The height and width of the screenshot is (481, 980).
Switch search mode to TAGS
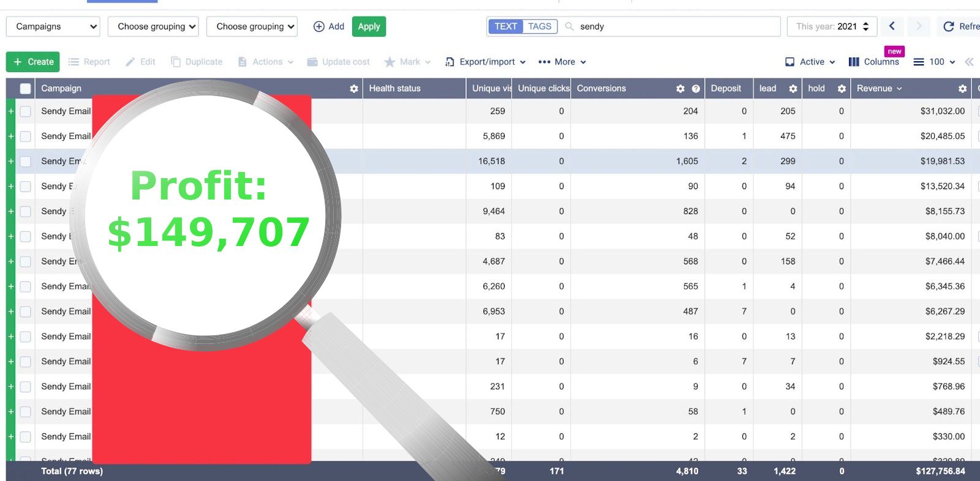click(540, 26)
